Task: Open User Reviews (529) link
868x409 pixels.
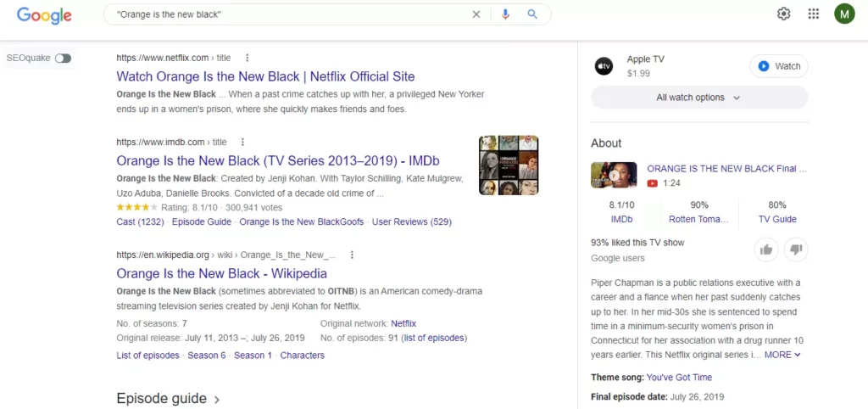Action: (x=412, y=222)
